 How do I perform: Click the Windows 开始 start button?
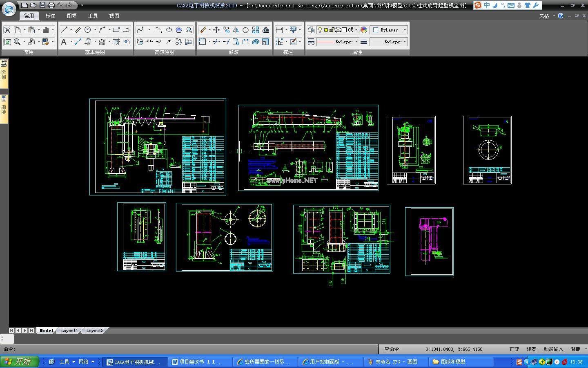point(19,361)
